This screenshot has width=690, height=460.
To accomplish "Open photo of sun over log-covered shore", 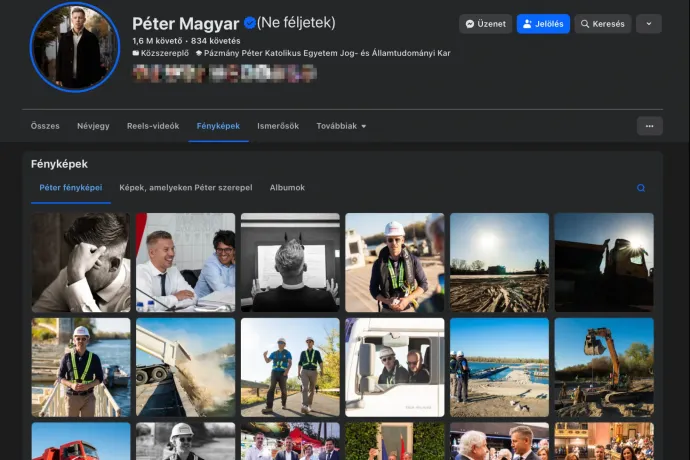I will tap(499, 263).
